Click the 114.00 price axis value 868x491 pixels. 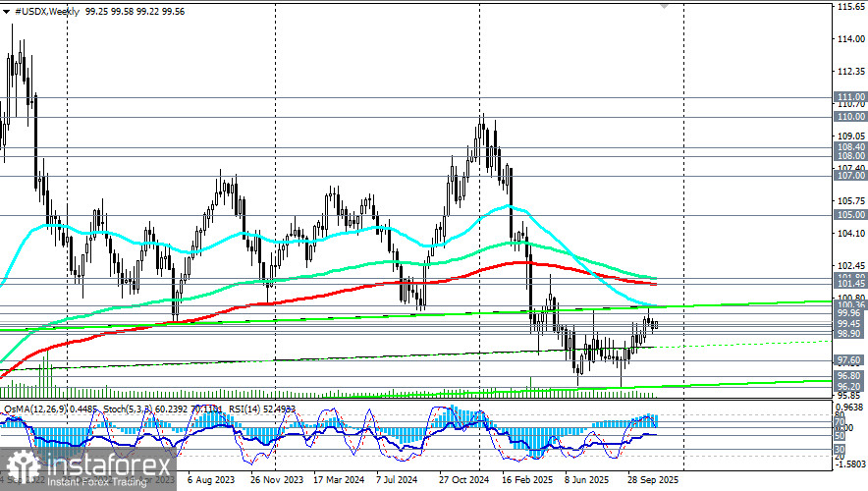point(852,38)
